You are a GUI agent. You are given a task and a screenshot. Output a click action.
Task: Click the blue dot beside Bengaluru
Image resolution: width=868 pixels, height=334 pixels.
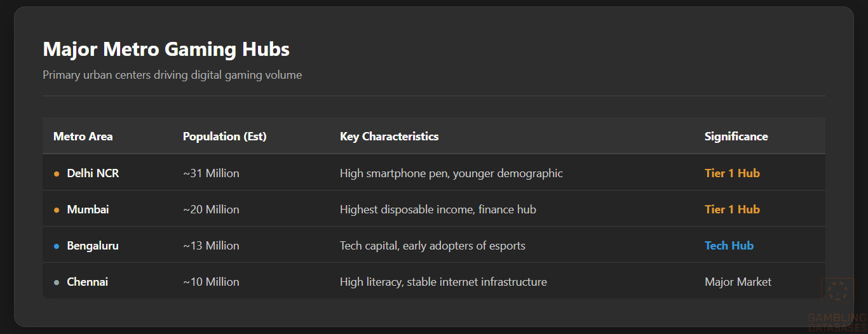(x=57, y=246)
